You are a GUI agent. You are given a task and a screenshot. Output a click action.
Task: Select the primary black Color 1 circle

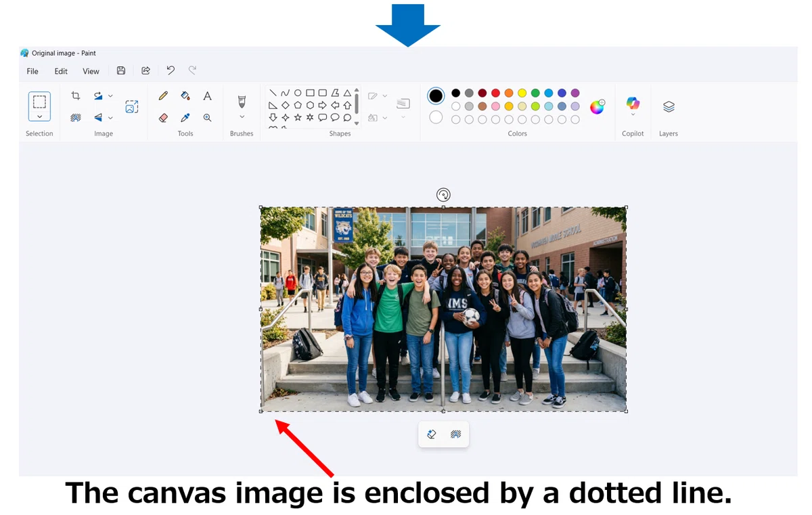point(436,96)
